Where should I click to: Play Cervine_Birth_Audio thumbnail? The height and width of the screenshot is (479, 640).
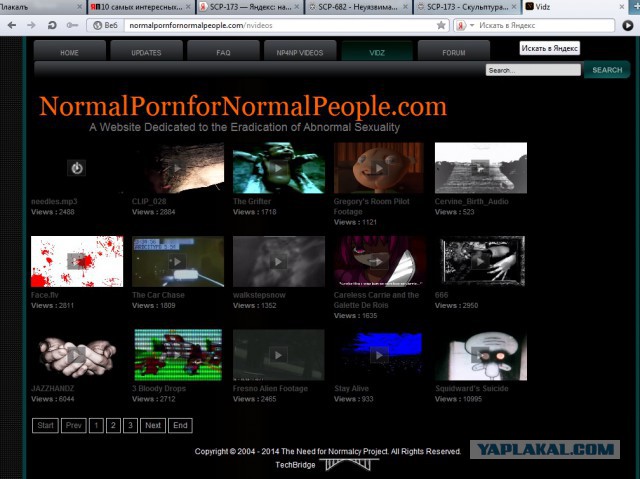coord(481,168)
